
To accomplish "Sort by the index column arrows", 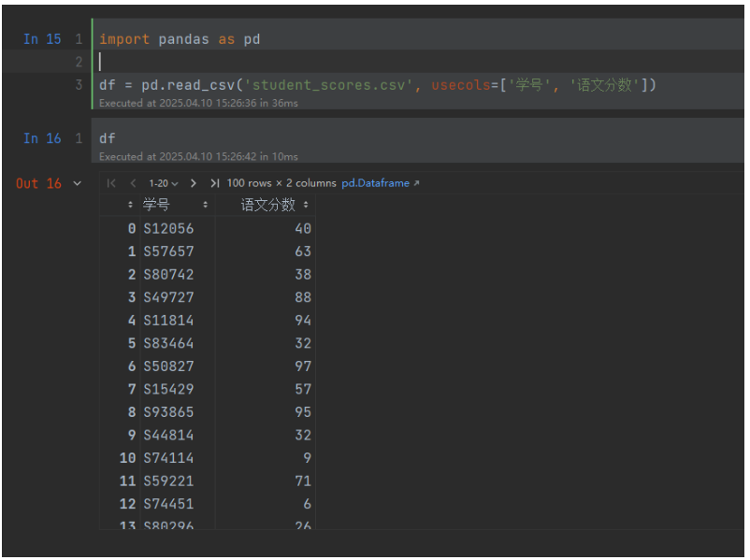I will point(130,205).
